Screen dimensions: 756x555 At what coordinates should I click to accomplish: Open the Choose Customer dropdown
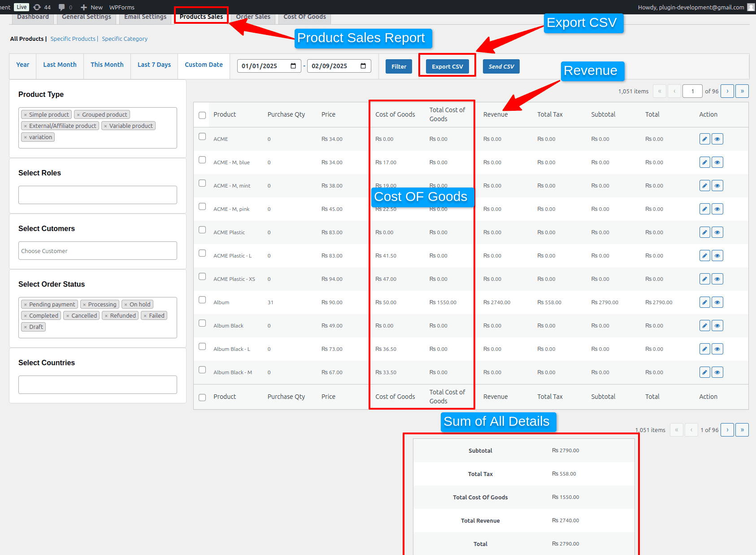coord(98,251)
